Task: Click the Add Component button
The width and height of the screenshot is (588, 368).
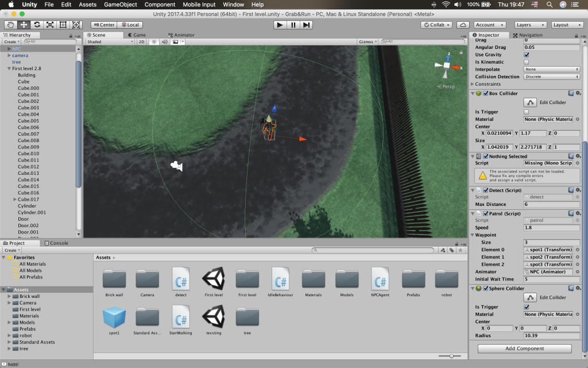Action: 525,348
